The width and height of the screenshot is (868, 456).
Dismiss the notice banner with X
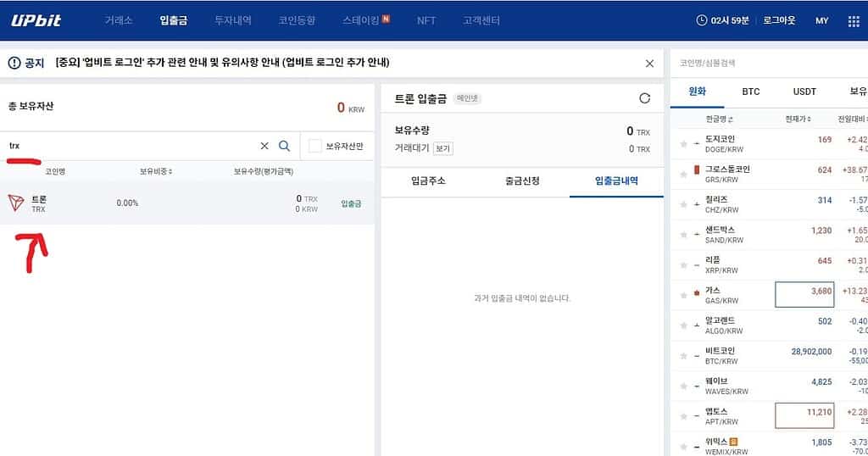pyautogui.click(x=649, y=64)
